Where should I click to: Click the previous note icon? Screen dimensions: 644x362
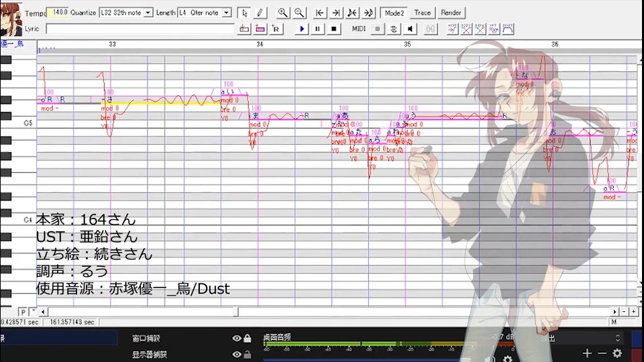[352, 13]
